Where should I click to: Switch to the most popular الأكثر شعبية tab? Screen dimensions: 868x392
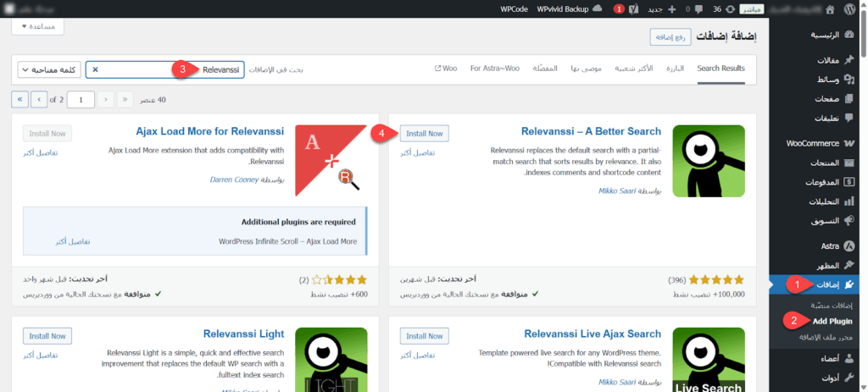coord(634,69)
